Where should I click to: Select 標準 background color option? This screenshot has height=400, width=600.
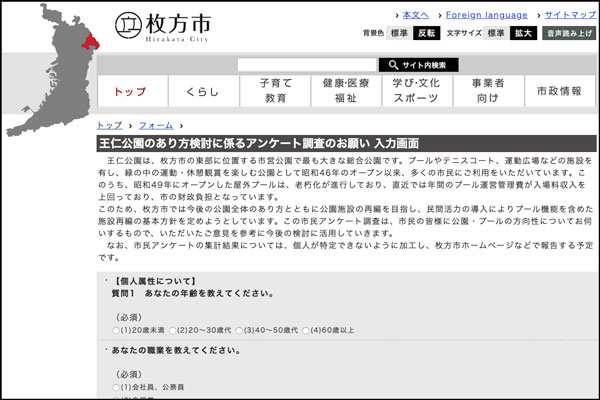(399, 33)
